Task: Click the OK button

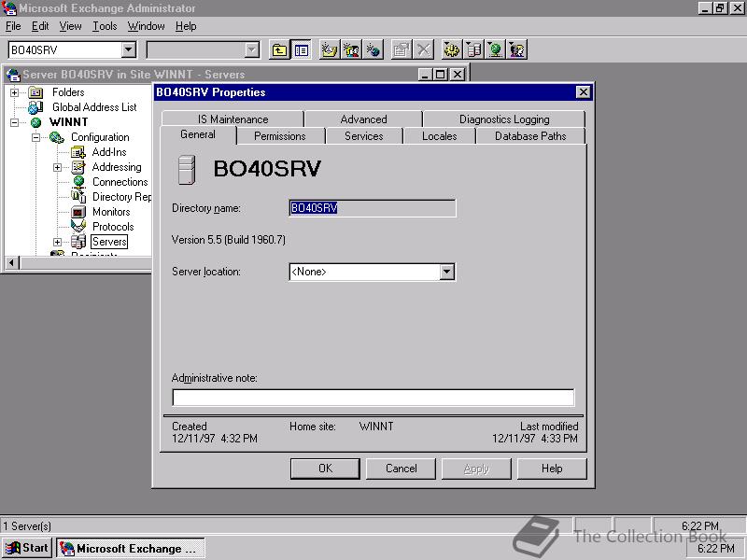Action: click(x=325, y=469)
